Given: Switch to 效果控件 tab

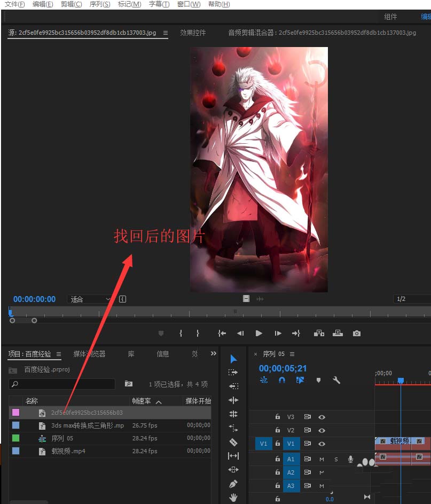Looking at the screenshot, I should 193,33.
